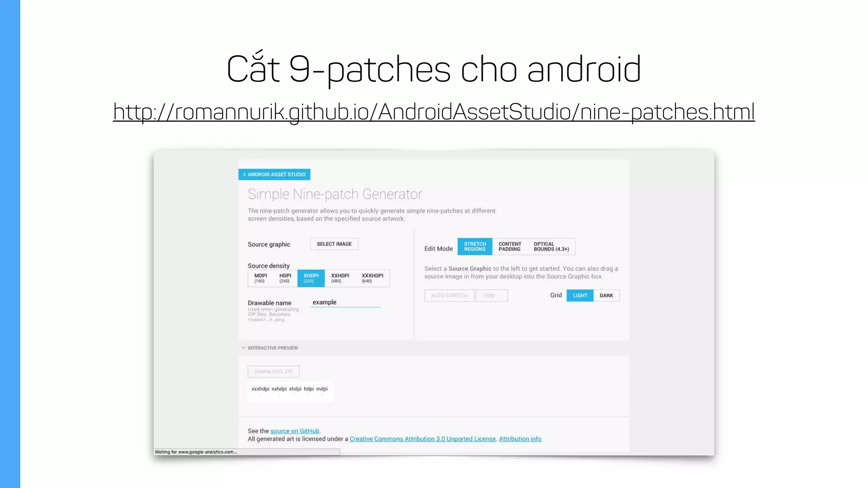Open the Attribution info link
Screen dimensions: 868x488
click(520, 439)
